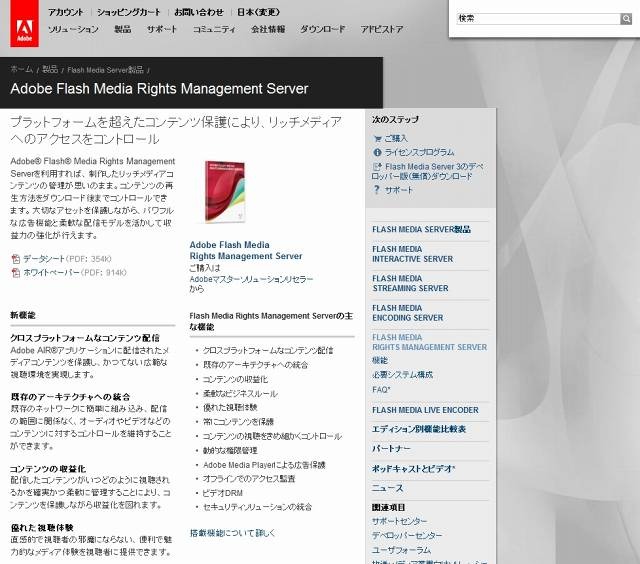Click the search magnifier button
640x564 pixels.
pos(626,18)
